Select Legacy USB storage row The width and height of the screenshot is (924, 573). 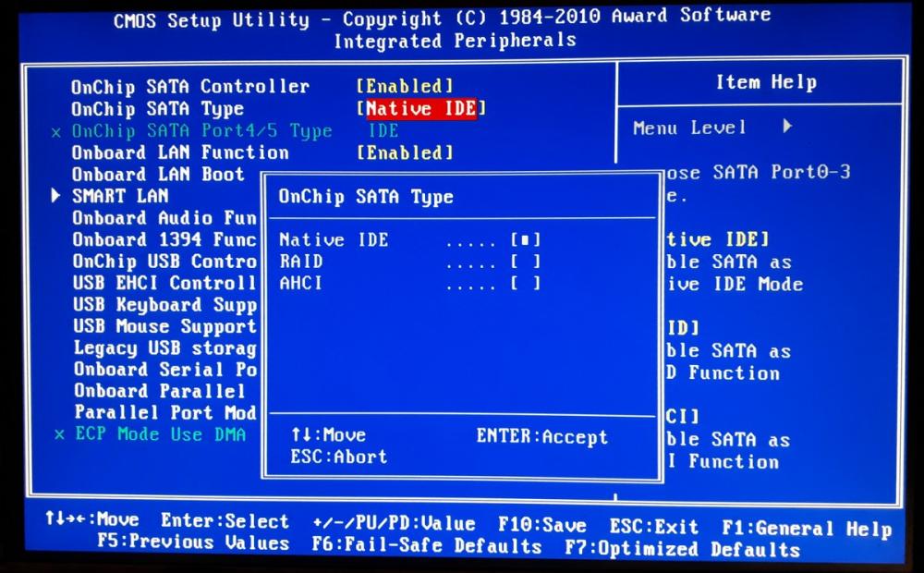[165, 348]
